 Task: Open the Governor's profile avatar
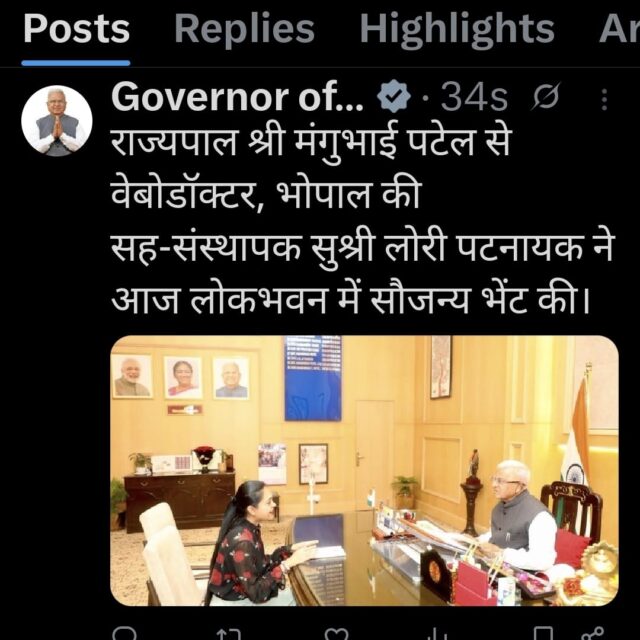point(57,121)
